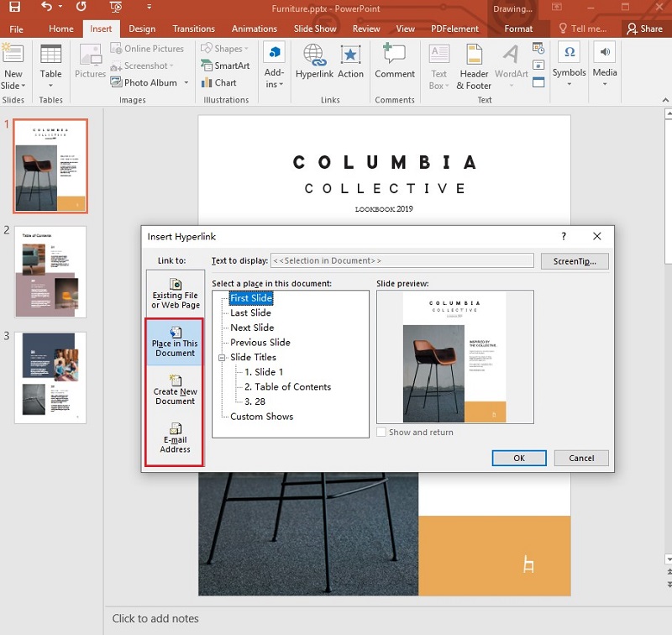The width and height of the screenshot is (672, 635).
Task: Click the Text to display field
Action: 402,260
